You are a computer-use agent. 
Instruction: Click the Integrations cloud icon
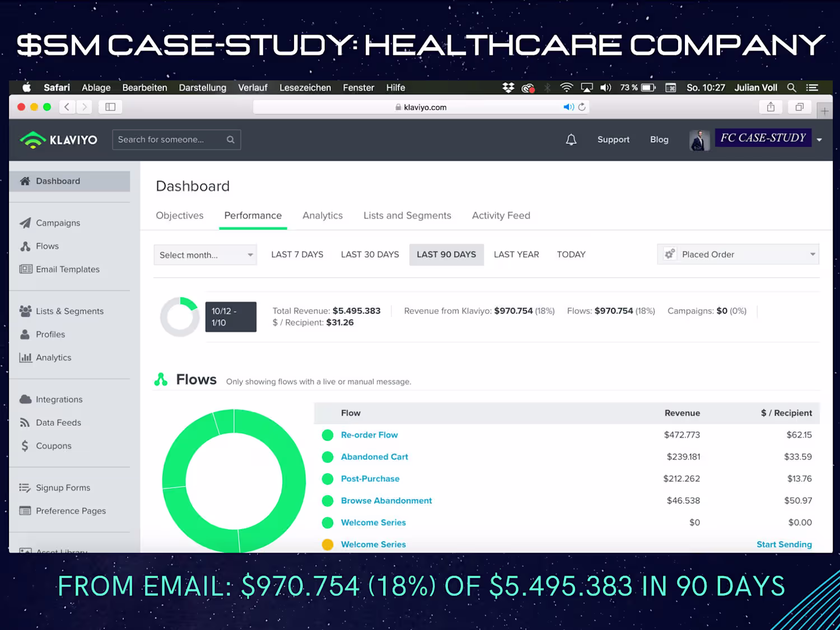click(x=25, y=399)
